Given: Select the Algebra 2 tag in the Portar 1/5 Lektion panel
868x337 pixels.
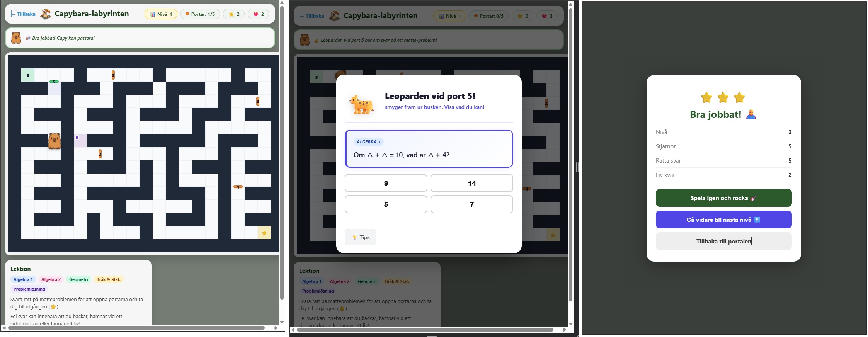Looking at the screenshot, I should pyautogui.click(x=51, y=279).
